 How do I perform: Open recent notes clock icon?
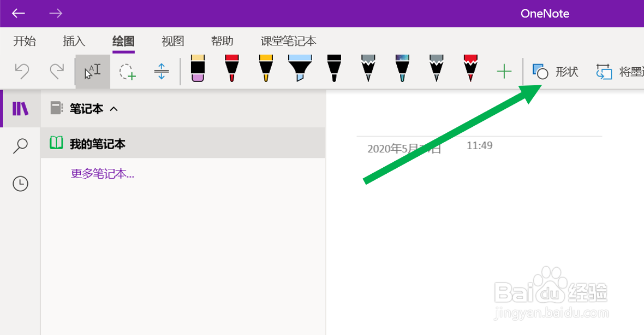point(20,183)
